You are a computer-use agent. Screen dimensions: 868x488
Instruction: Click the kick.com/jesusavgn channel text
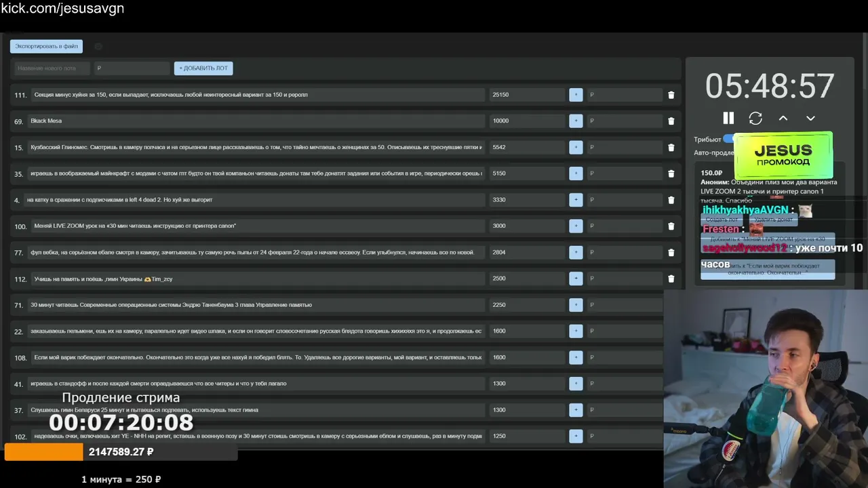[x=62, y=9]
